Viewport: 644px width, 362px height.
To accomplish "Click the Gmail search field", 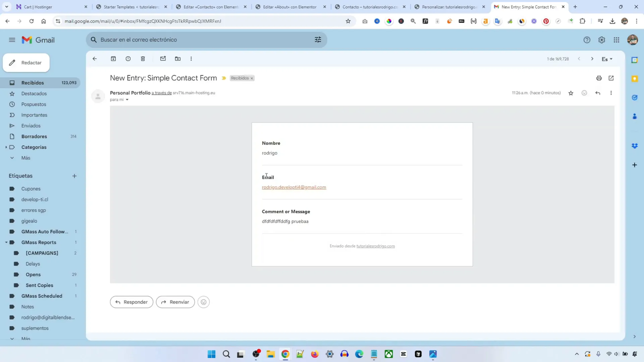I will 201,39.
